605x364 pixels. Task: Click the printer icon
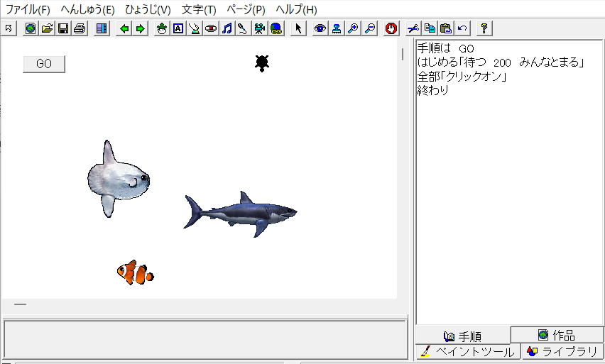coord(80,28)
